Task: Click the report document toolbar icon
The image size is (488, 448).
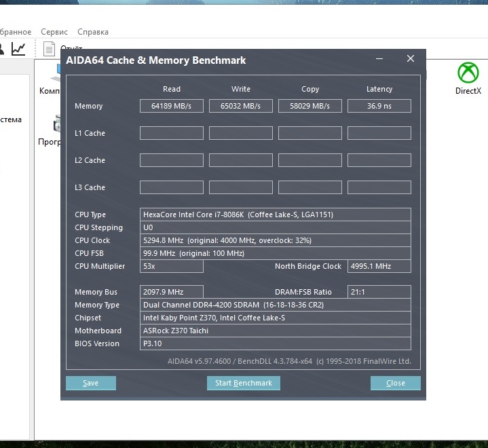Action: pyautogui.click(x=49, y=49)
